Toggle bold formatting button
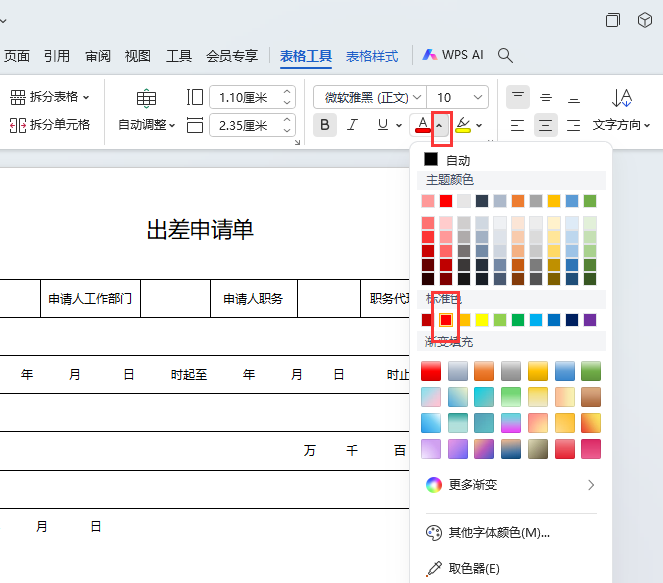663x583 pixels. coord(325,125)
